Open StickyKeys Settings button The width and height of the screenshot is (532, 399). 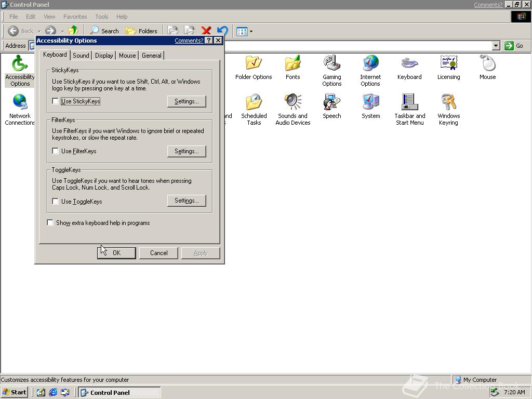[x=187, y=101]
